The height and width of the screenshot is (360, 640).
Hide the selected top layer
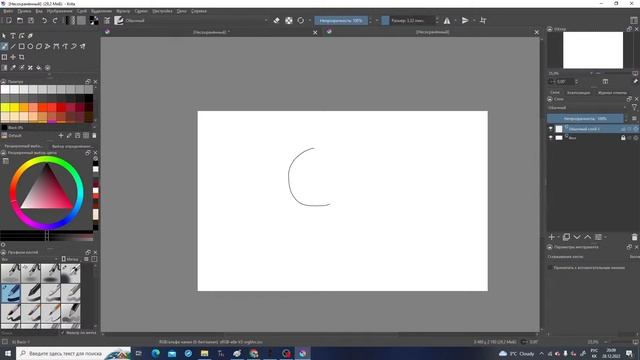click(551, 129)
